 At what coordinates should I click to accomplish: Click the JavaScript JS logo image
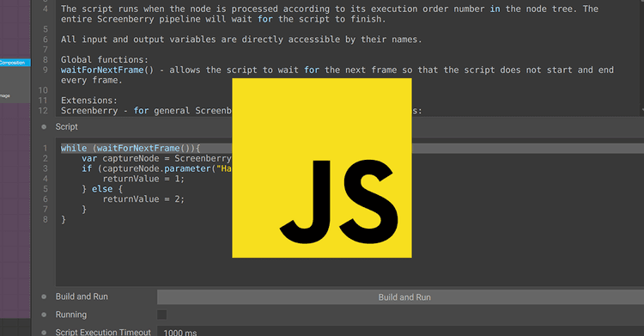tap(322, 168)
